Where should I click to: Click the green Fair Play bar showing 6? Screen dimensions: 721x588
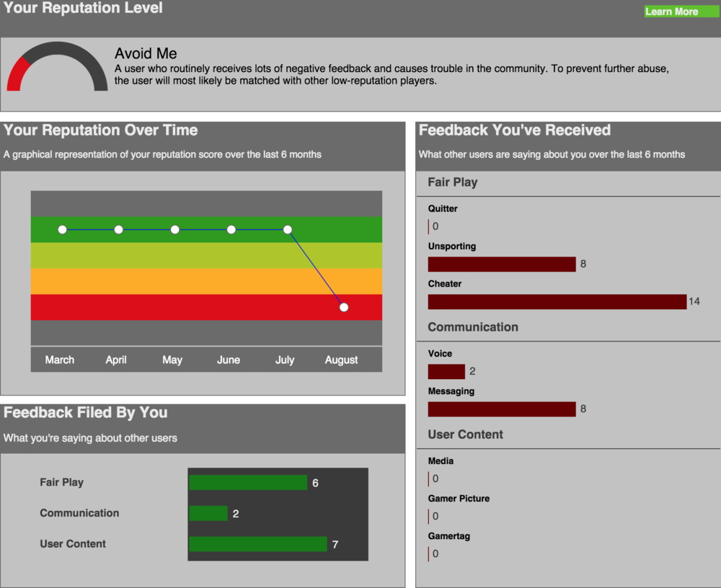(x=248, y=483)
